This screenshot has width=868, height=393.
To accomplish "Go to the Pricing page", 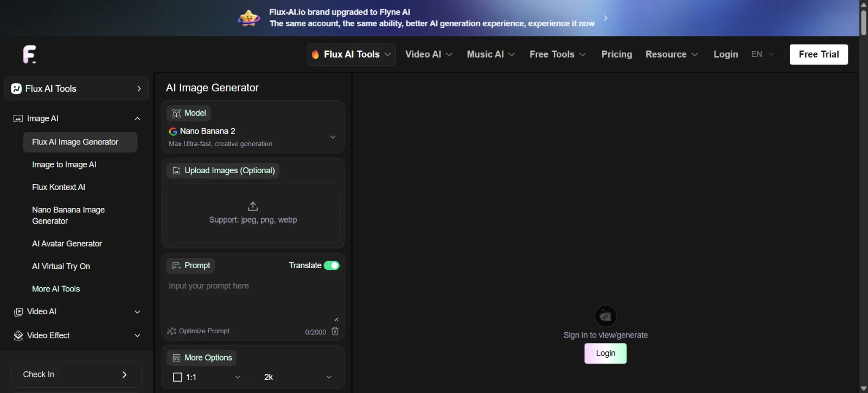I will (x=617, y=54).
